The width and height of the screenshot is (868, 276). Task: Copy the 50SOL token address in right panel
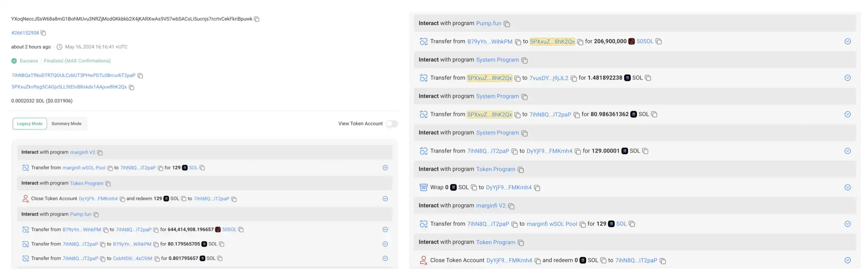coord(658,41)
